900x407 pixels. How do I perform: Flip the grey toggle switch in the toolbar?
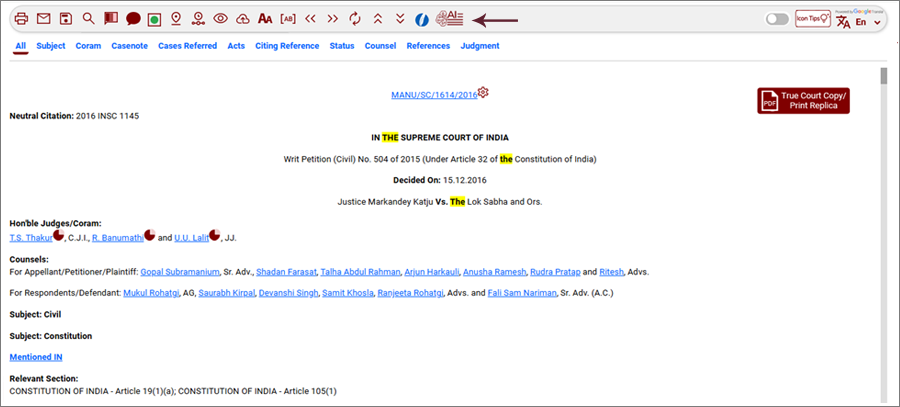(777, 20)
